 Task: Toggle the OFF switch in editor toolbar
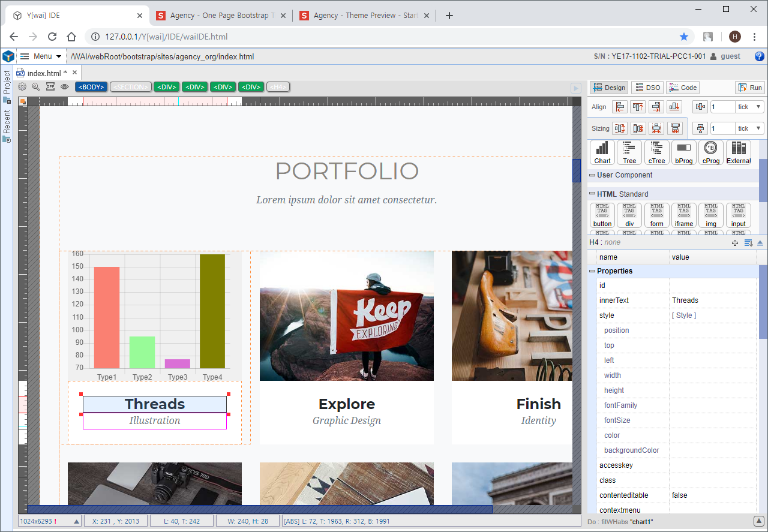50,87
